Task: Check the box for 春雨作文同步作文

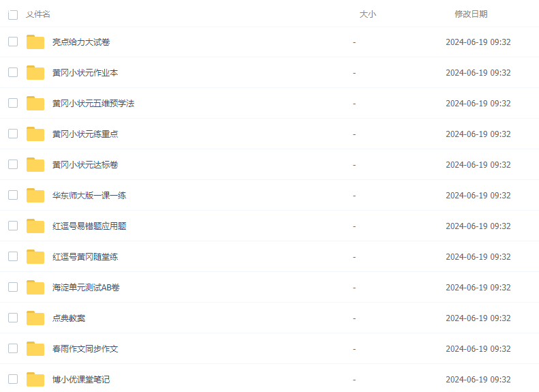Action: tap(13, 348)
